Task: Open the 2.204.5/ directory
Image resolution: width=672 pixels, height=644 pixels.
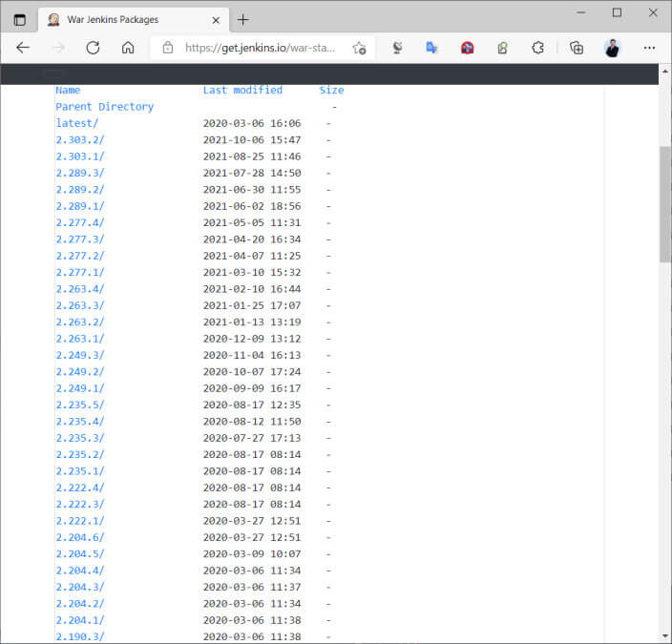Action: [x=80, y=554]
